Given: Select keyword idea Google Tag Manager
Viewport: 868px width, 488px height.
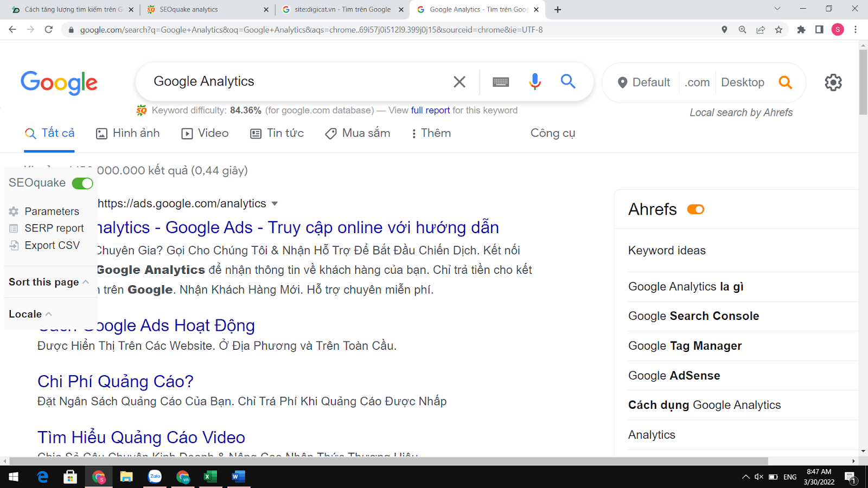Looking at the screenshot, I should (685, 346).
